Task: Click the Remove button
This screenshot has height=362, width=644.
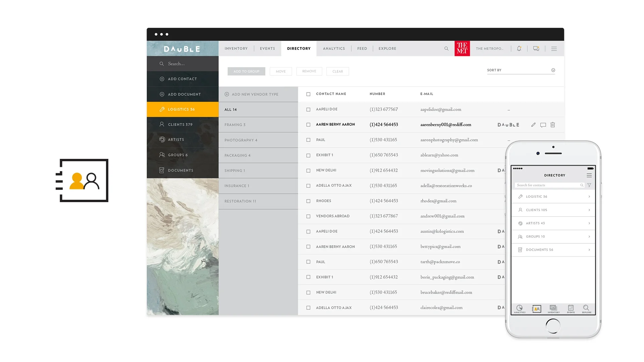Action: click(309, 71)
